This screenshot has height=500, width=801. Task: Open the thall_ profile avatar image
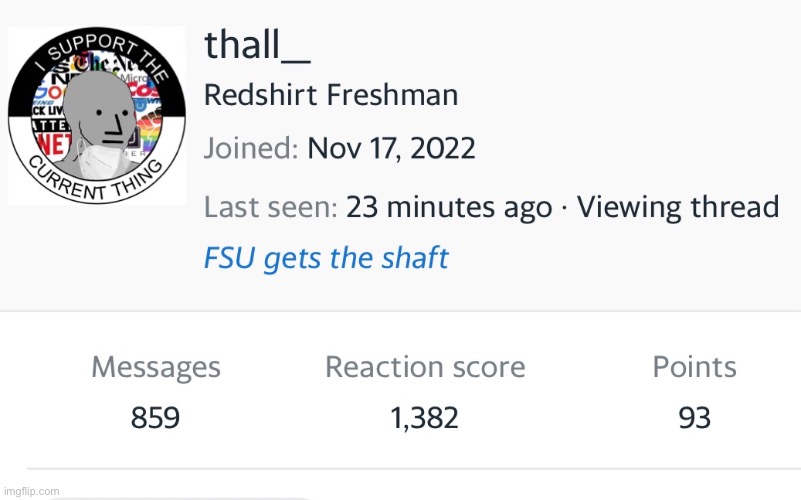pos(97,115)
